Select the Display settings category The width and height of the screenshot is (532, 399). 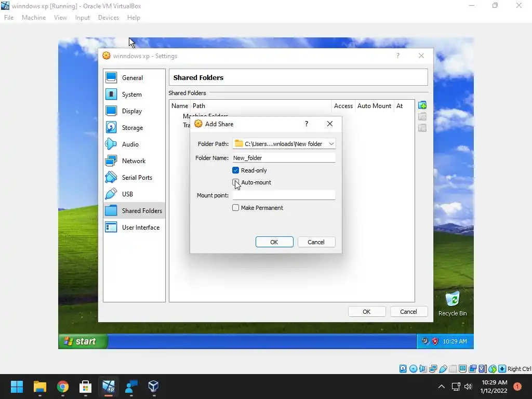pos(134,111)
